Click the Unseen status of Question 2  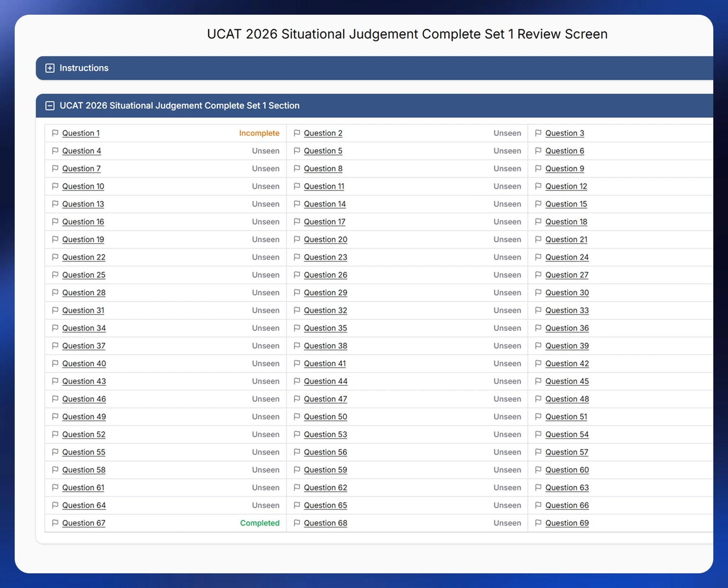tap(507, 133)
